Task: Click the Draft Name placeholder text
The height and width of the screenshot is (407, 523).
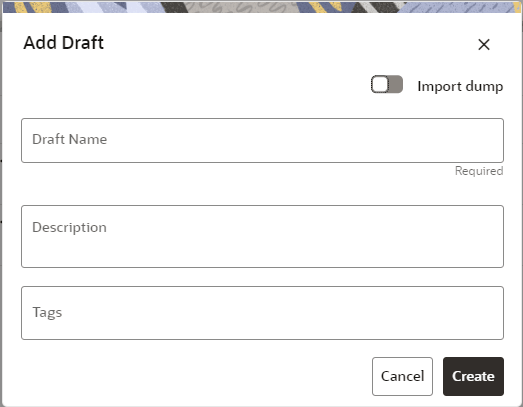Action: pyautogui.click(x=69, y=139)
